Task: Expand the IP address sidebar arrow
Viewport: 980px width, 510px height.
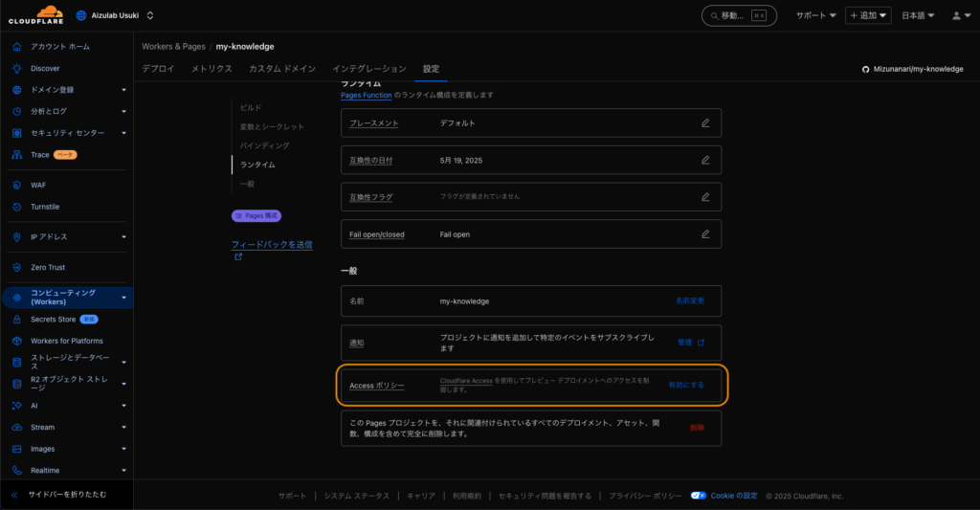Action: click(123, 237)
